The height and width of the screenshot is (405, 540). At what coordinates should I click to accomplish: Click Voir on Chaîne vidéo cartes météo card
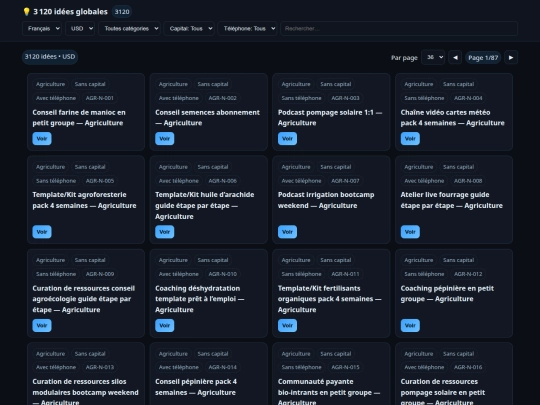click(410, 138)
